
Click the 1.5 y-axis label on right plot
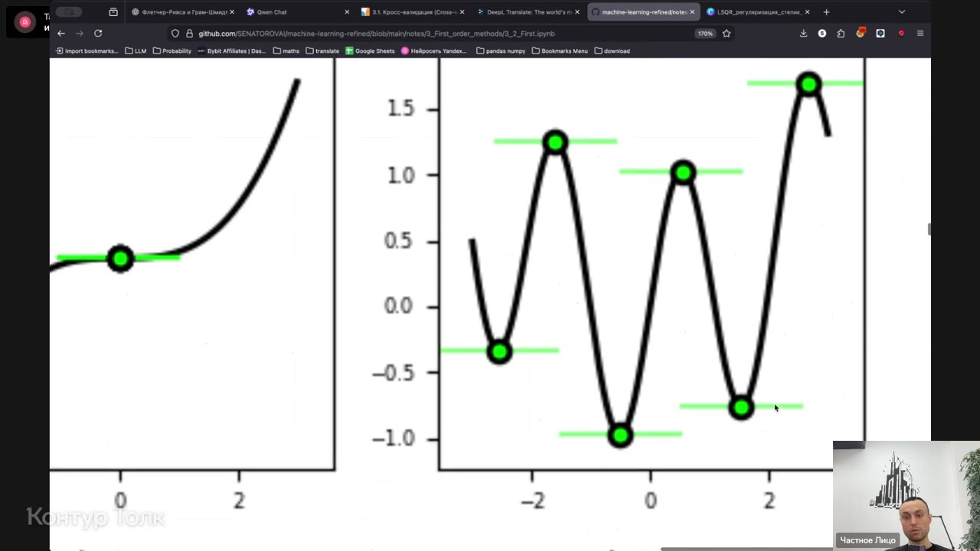pos(401,109)
